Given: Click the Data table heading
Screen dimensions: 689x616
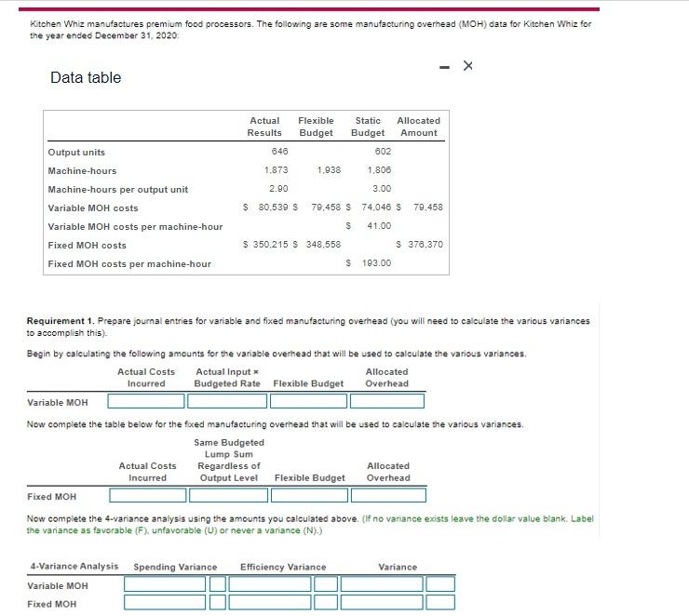Looking at the screenshot, I should [86, 78].
